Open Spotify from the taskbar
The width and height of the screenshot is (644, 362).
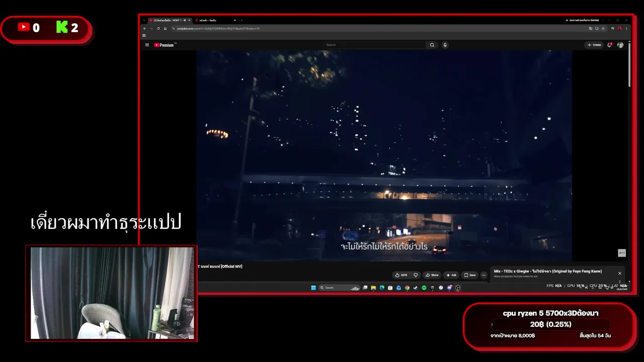tap(424, 288)
